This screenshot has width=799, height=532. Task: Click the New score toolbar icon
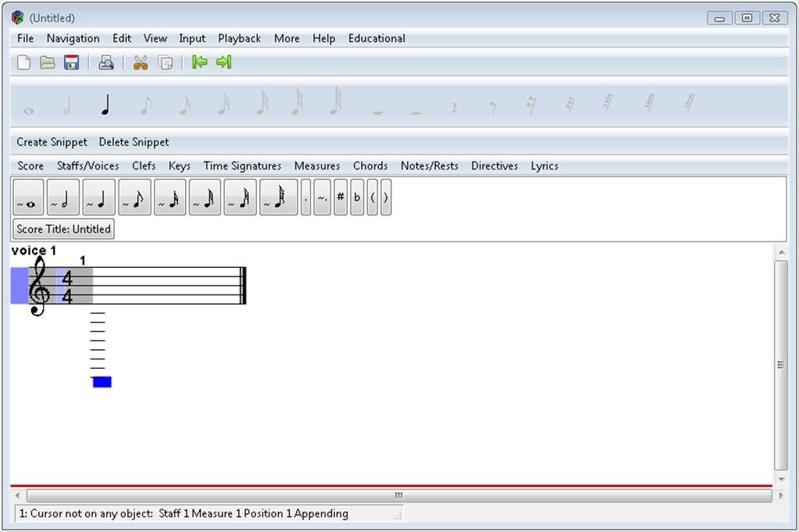23,62
